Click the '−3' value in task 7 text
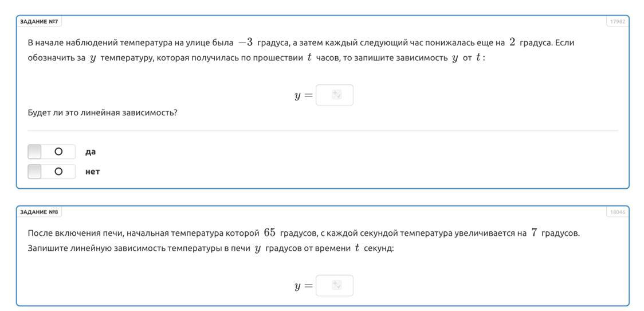This screenshot has width=644, height=311. click(246, 42)
